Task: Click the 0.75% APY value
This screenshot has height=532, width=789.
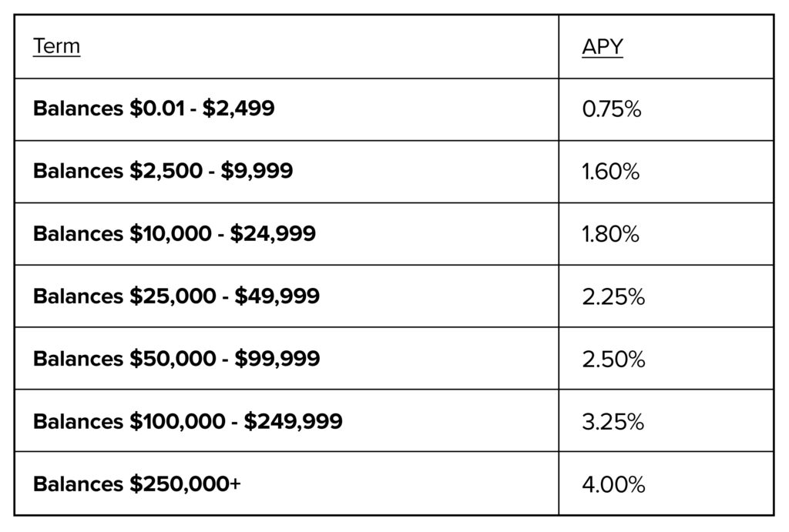Action: [612, 109]
